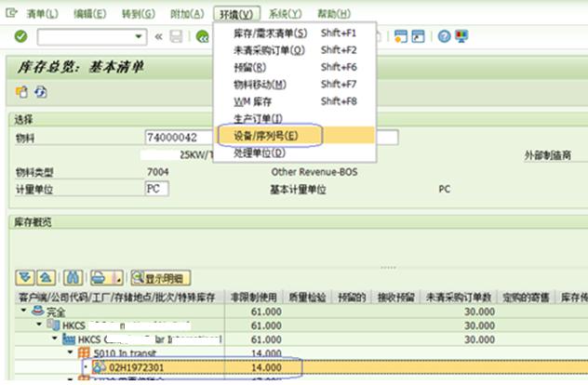
Task: Click the 5010 storage location icon
Action: coord(84,352)
